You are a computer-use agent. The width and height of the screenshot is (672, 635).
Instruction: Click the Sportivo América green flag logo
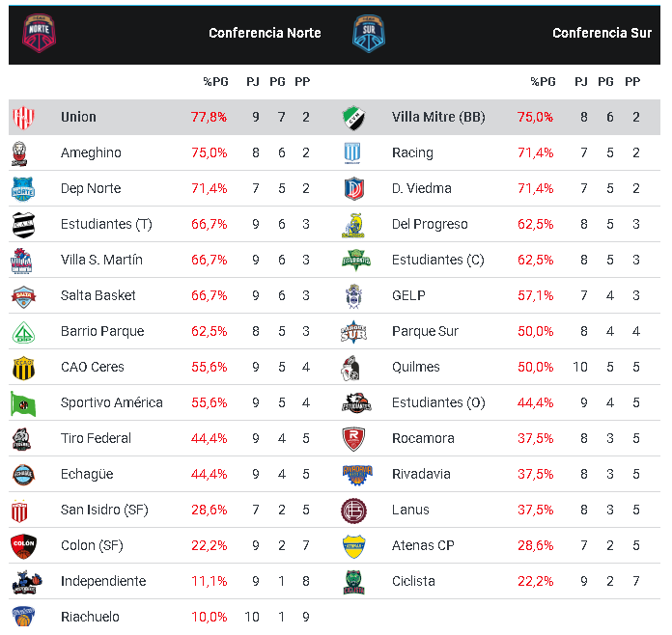click(23, 403)
